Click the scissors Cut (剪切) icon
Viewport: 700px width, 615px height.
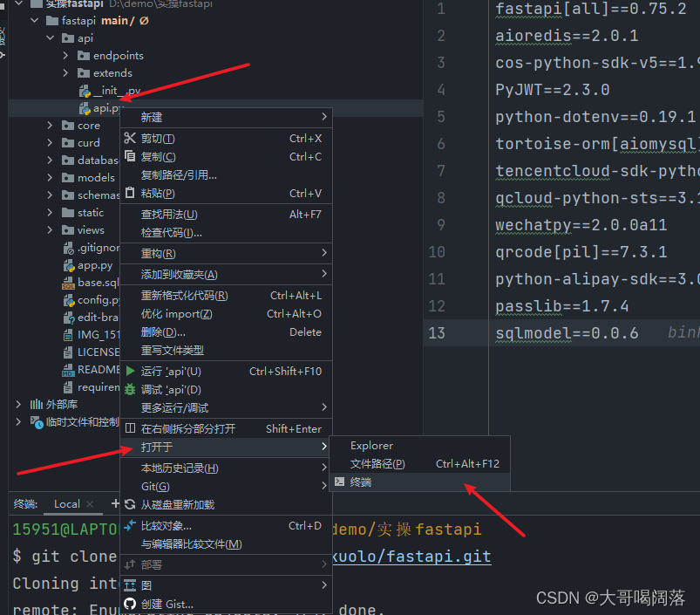click(x=130, y=138)
